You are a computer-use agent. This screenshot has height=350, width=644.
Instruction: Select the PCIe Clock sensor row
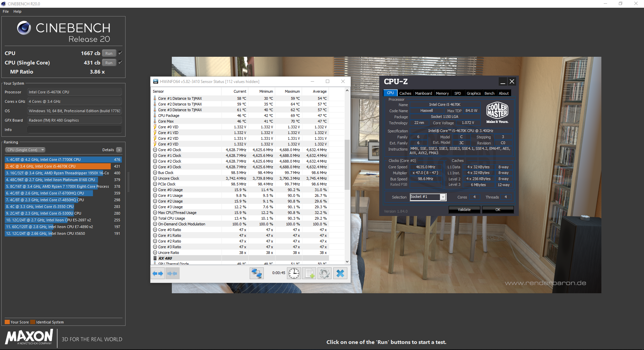240,184
